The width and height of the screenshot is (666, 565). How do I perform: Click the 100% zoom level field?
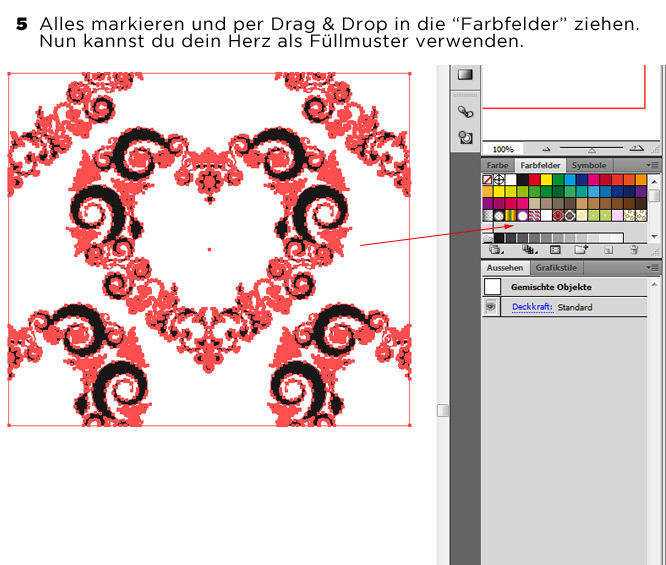[x=503, y=149]
